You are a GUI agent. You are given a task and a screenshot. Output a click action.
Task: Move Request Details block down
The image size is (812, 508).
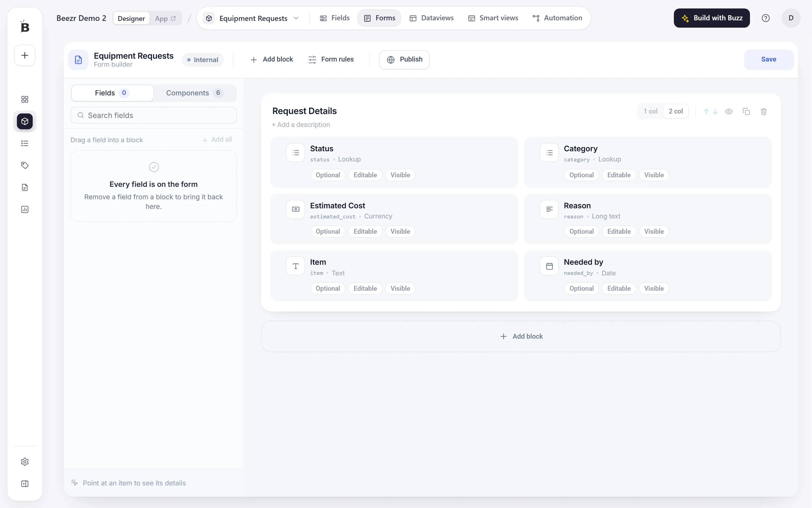(715, 111)
